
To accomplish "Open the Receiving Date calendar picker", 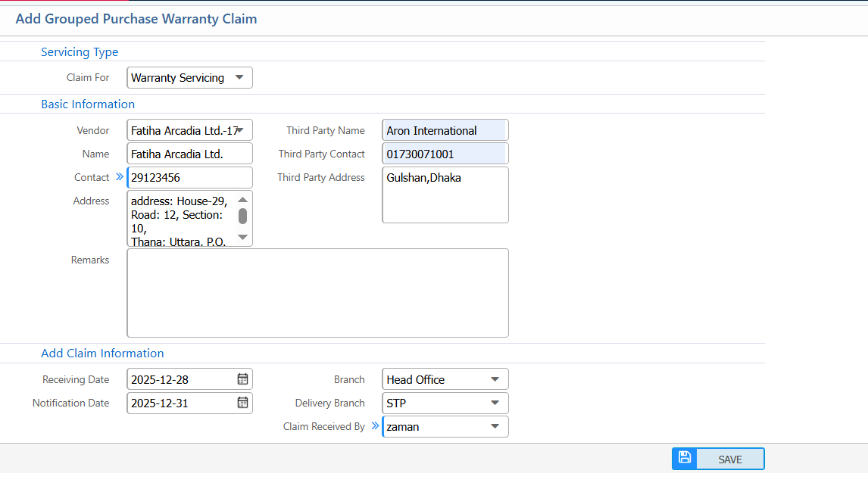I will point(242,379).
